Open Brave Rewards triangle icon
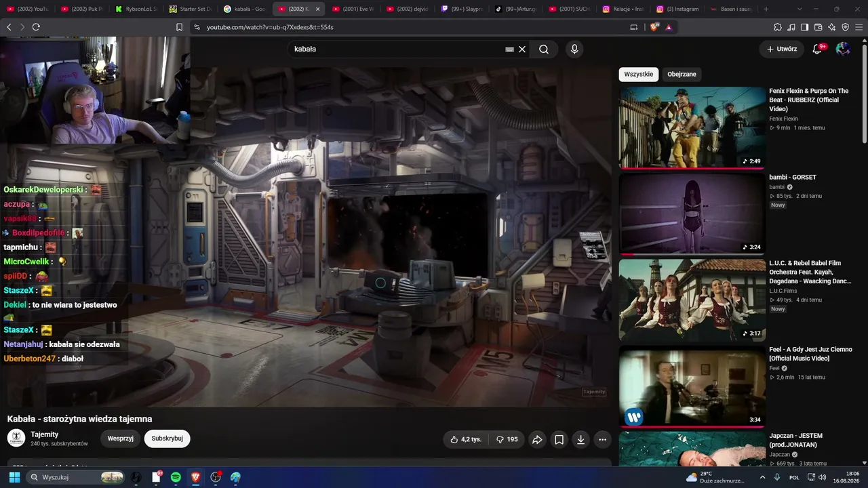The height and width of the screenshot is (488, 868). coord(669,27)
